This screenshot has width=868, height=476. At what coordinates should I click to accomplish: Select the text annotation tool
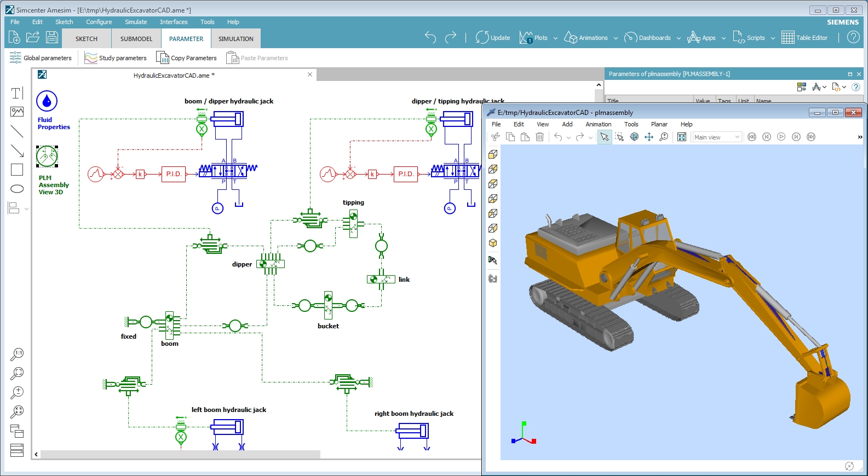tap(17, 93)
